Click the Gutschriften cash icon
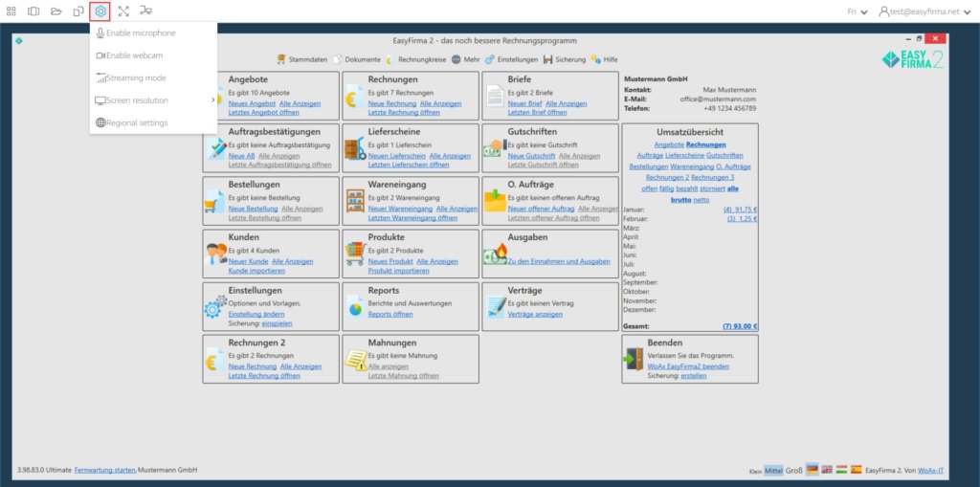 [493, 149]
